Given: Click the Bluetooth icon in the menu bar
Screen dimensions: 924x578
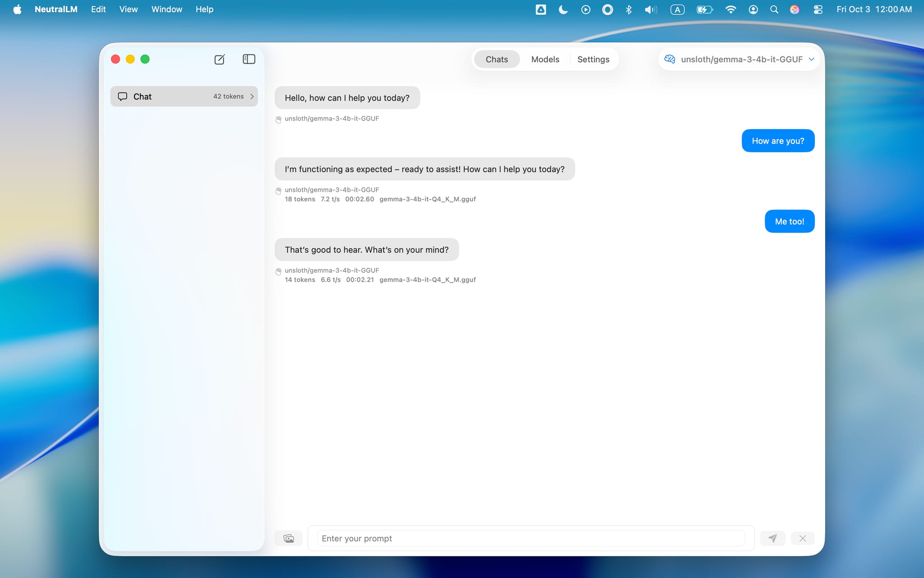Looking at the screenshot, I should [x=628, y=9].
